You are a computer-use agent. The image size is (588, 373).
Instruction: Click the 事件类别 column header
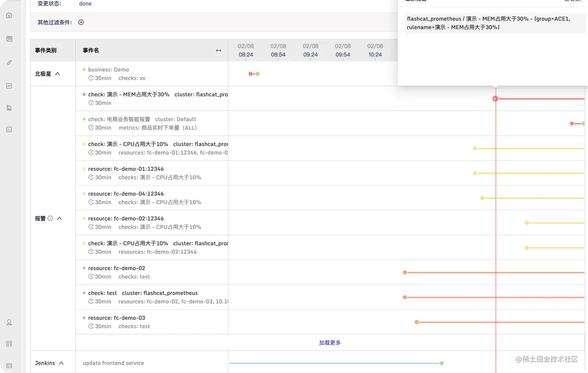click(x=45, y=50)
